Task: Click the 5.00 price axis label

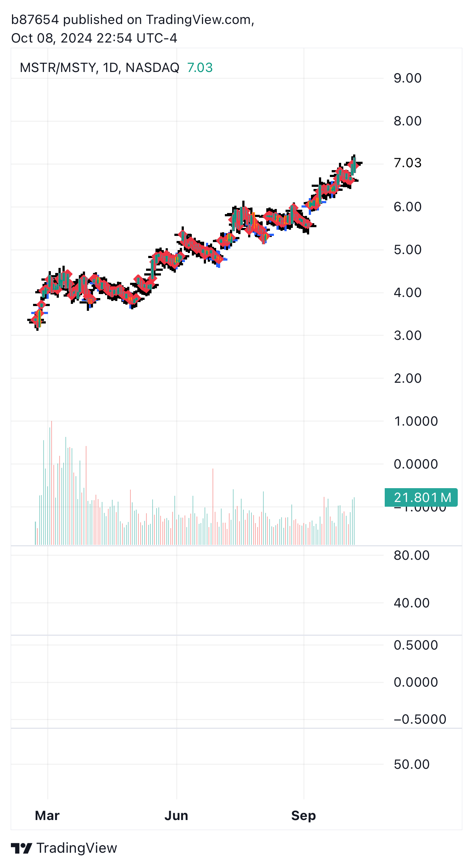Action: coord(408,250)
